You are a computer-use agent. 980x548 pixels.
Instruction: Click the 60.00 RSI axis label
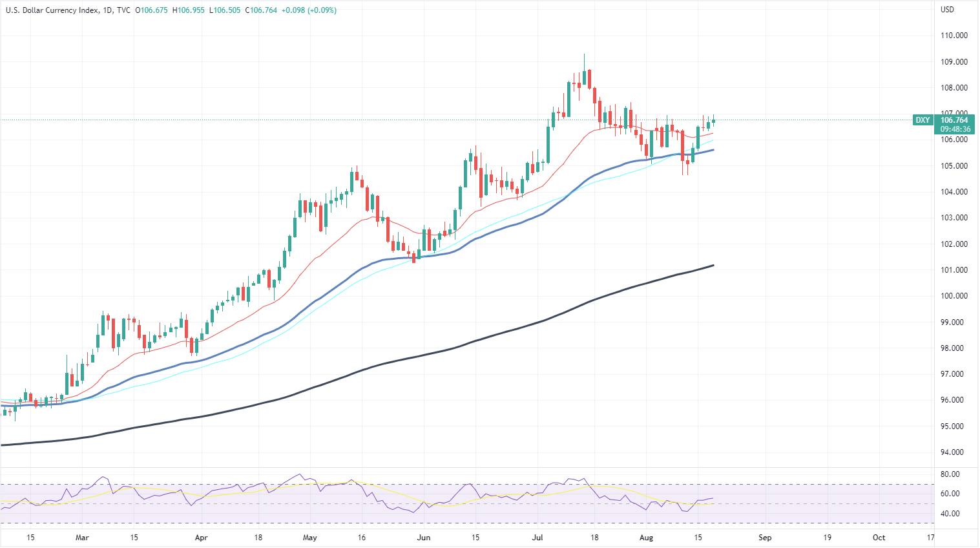tap(950, 494)
